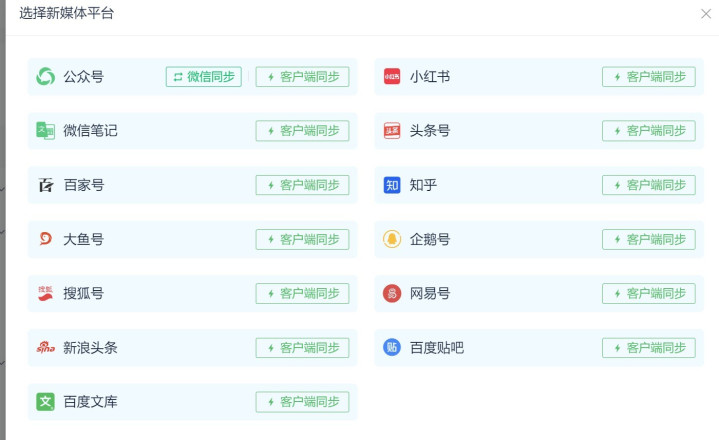The width and height of the screenshot is (719, 440).
Task: Click 客户端同步 for 微信笔记
Action: click(302, 131)
